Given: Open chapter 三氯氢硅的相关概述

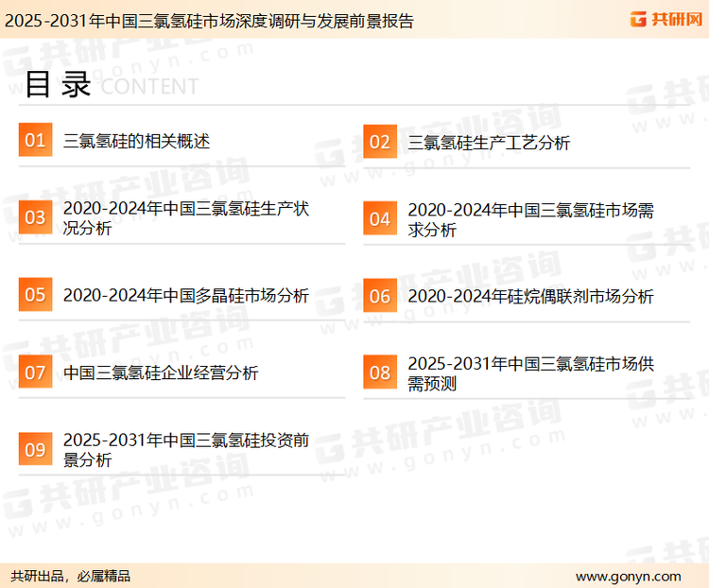Looking at the screenshot, I should (136, 141).
